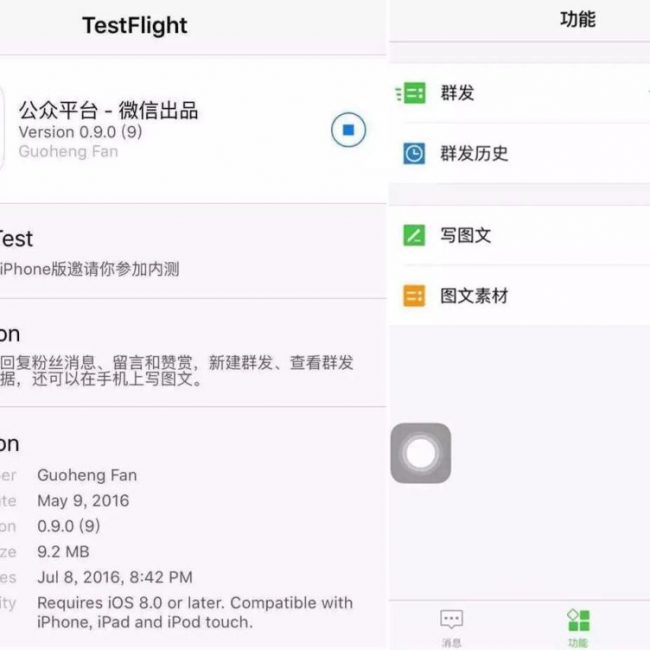Tap the orange 图文素材 icon

coord(413,296)
